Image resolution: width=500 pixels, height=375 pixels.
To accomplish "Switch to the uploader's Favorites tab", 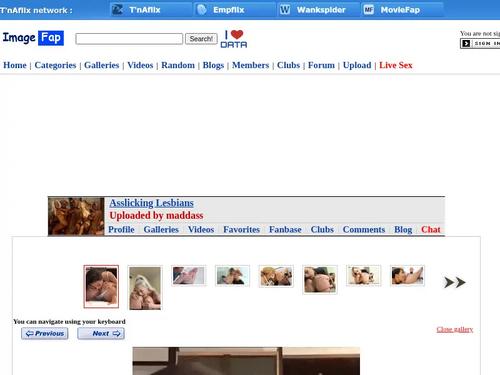I will [241, 230].
